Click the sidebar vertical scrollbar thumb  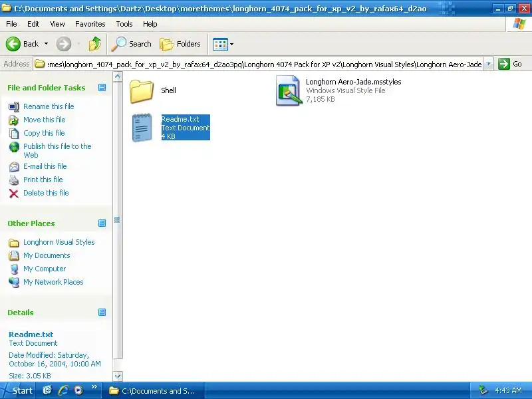click(x=118, y=220)
